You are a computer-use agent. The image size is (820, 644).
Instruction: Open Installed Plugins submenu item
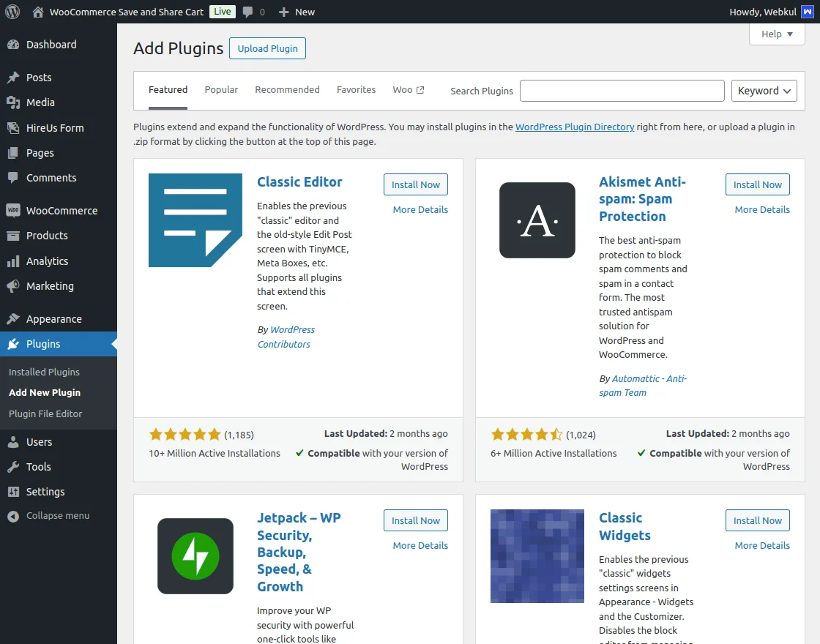[x=44, y=372]
